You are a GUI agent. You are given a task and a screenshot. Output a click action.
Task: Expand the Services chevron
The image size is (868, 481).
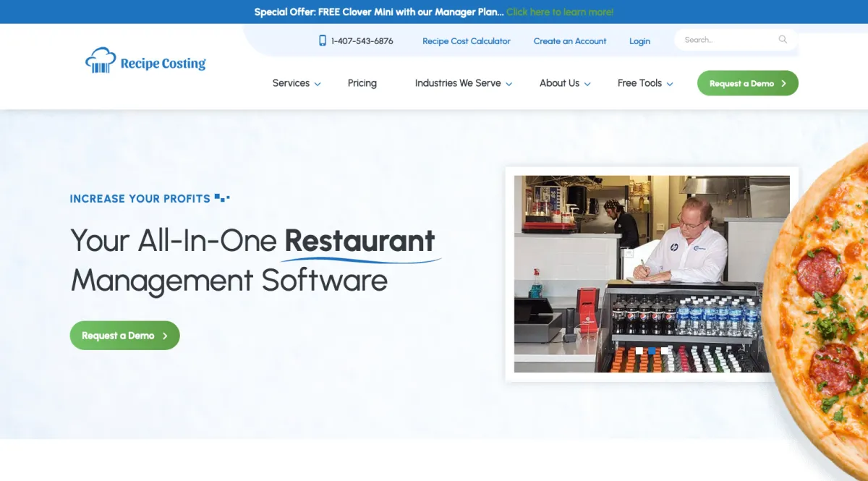[x=318, y=84]
